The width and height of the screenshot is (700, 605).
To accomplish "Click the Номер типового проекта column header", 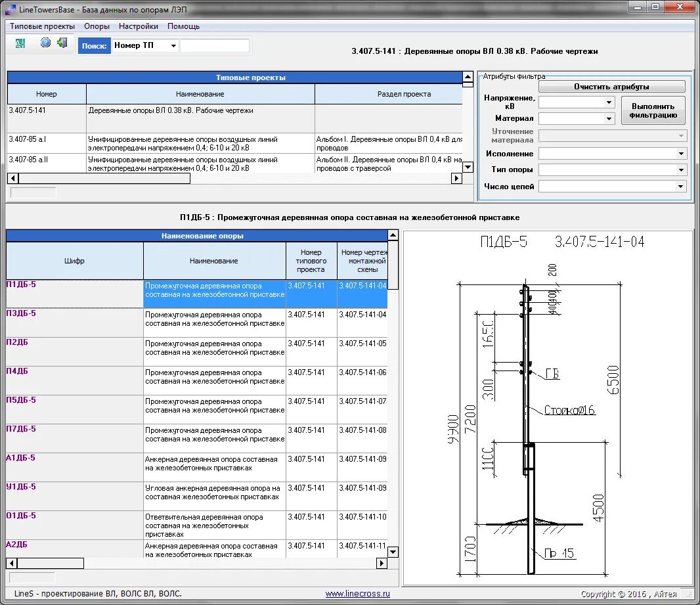I will 311,261.
